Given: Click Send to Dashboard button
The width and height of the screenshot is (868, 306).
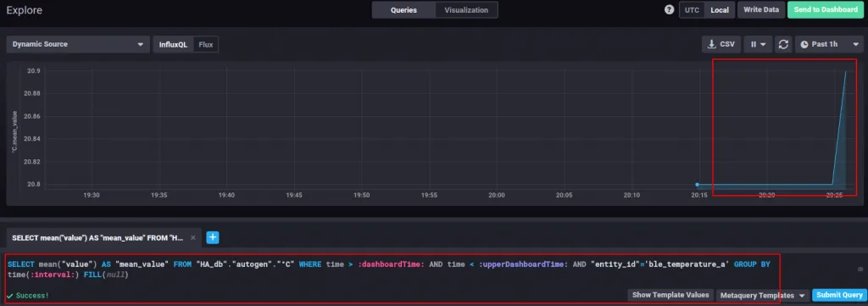Looking at the screenshot, I should pos(826,10).
